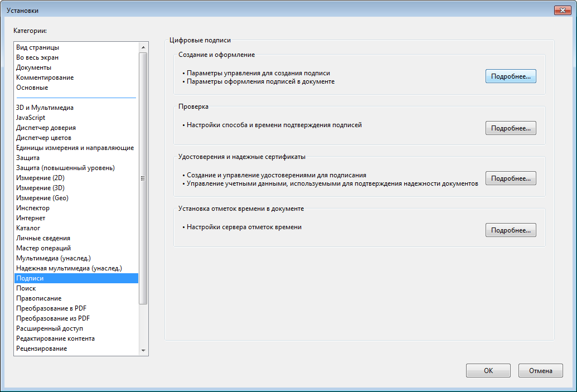Viewport: 577px width, 392px height.
Task: Open timestamp server settings Подробнее button
Action: pos(510,230)
